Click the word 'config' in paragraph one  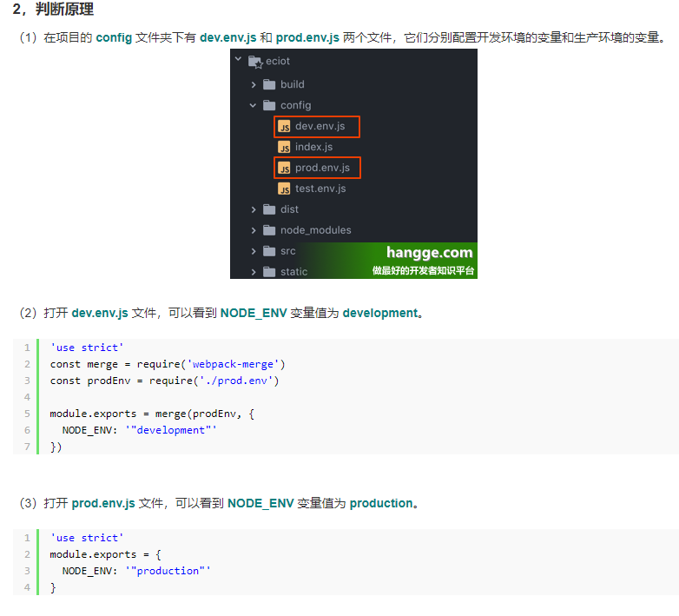[114, 37]
